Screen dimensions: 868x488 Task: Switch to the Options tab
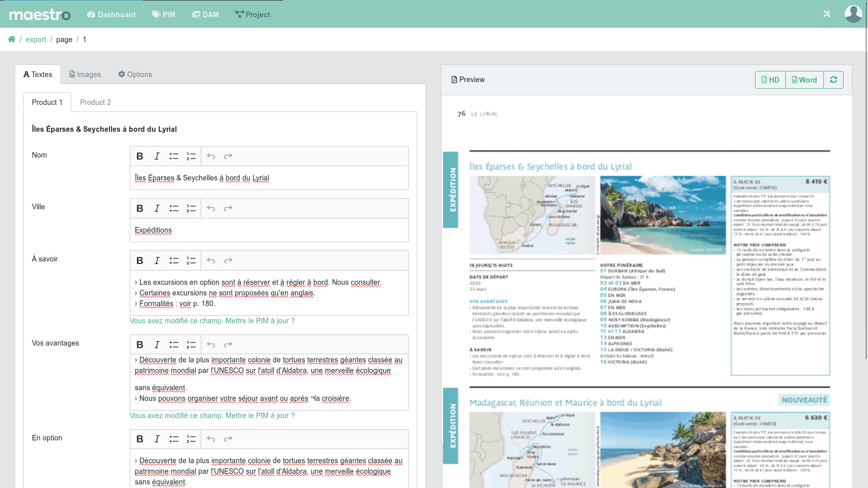pos(135,74)
